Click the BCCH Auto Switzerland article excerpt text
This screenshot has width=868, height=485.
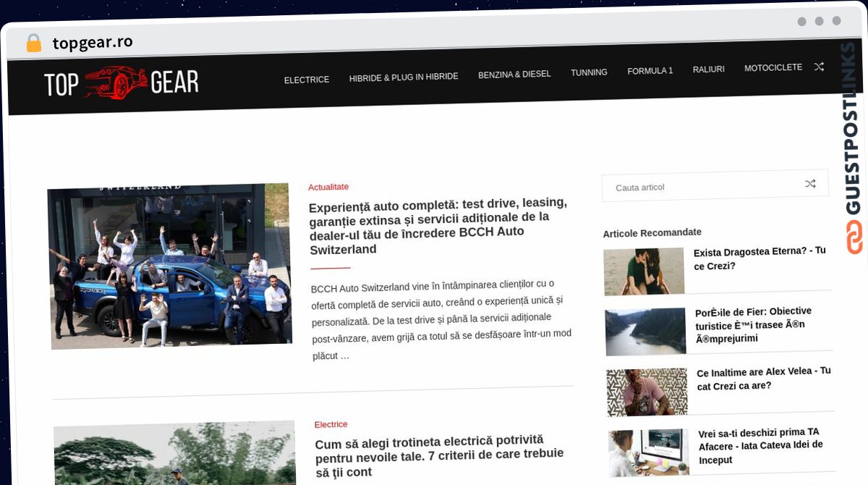click(x=441, y=319)
